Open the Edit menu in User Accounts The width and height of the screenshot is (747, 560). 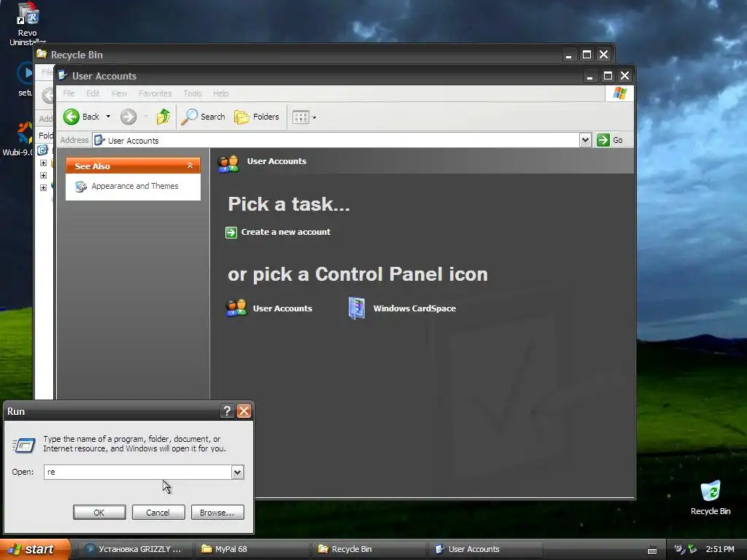pos(93,93)
